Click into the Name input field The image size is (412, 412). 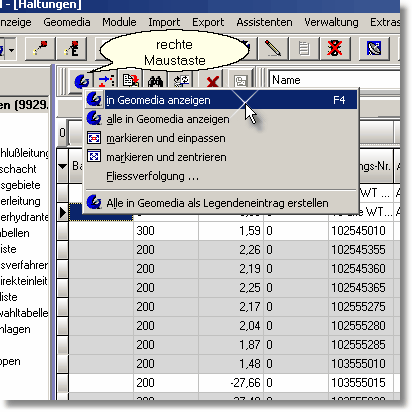[334, 80]
